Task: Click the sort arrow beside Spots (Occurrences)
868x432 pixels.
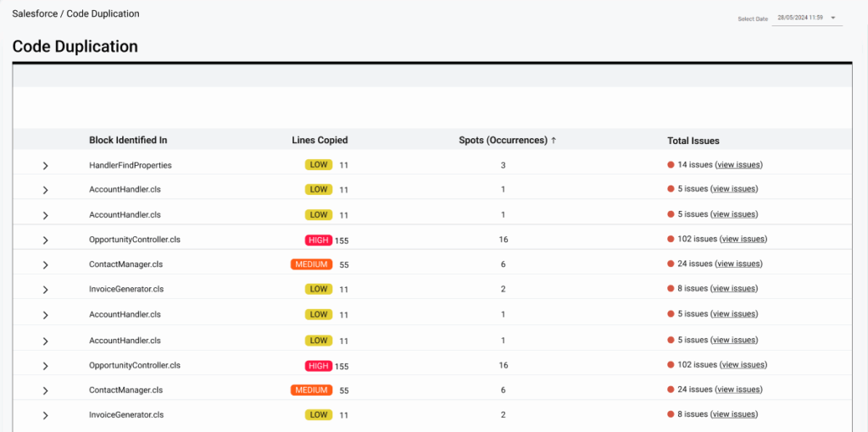Action: click(554, 141)
